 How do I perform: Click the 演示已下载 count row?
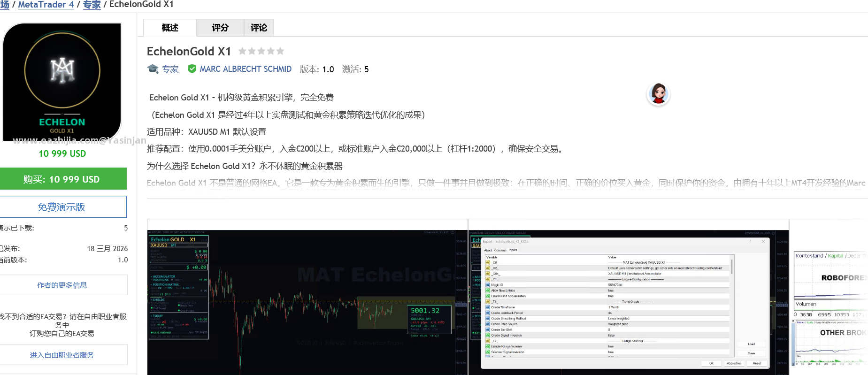click(x=63, y=228)
